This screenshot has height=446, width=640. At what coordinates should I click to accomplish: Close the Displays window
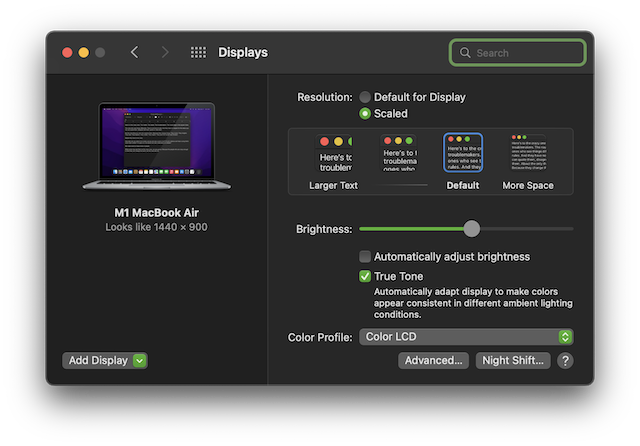(x=67, y=53)
